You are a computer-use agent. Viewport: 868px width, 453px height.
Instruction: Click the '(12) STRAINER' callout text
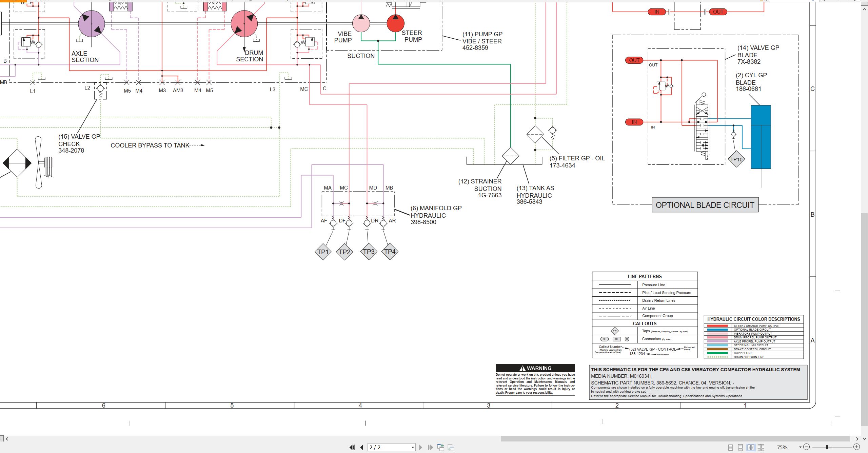pyautogui.click(x=480, y=181)
